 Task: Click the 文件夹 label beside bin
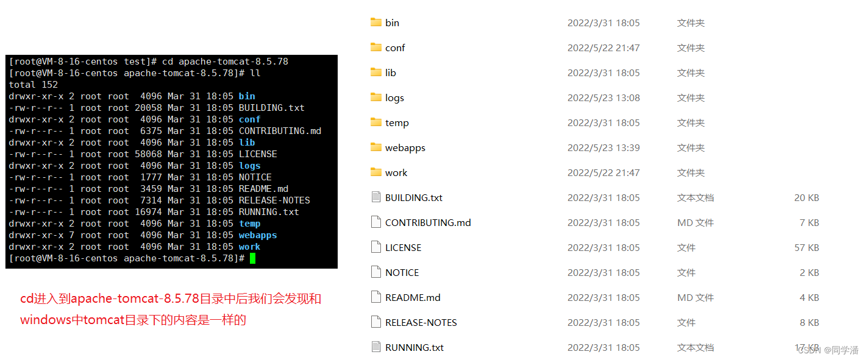[x=690, y=22]
